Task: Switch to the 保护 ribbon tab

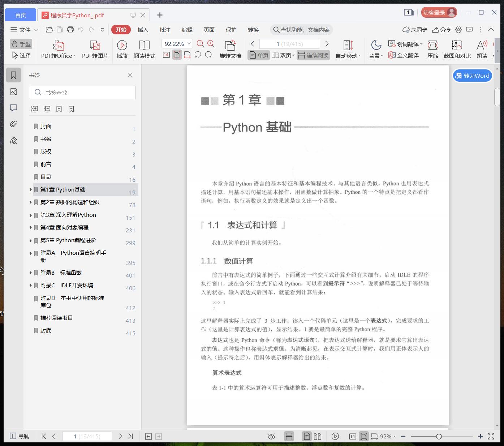Action: 231,30
